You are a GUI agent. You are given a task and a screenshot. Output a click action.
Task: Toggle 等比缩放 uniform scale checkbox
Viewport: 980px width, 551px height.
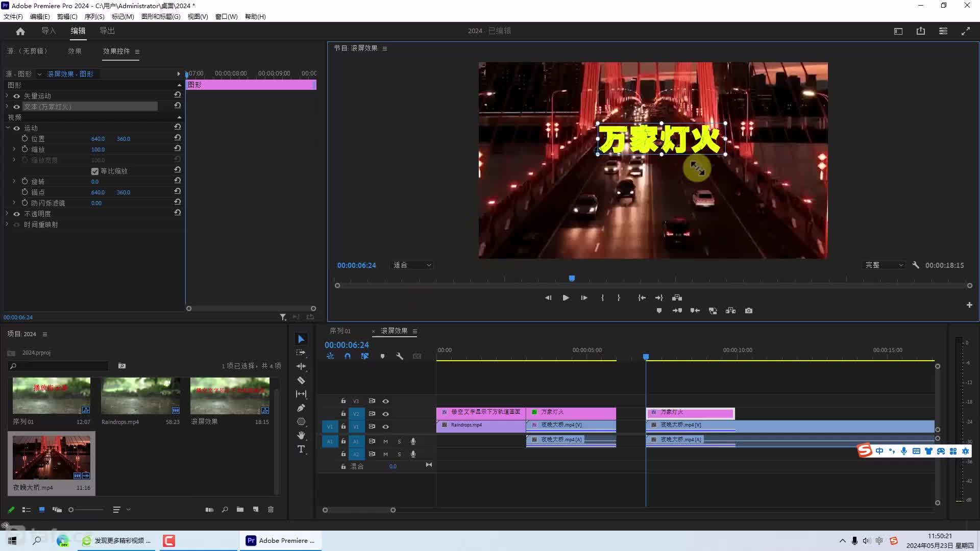pyautogui.click(x=95, y=171)
